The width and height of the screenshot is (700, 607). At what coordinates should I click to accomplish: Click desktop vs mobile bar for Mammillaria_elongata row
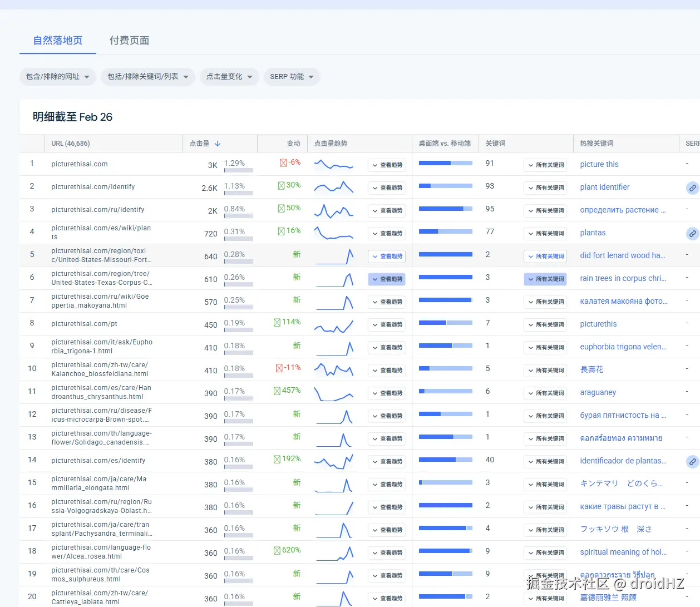click(x=446, y=482)
